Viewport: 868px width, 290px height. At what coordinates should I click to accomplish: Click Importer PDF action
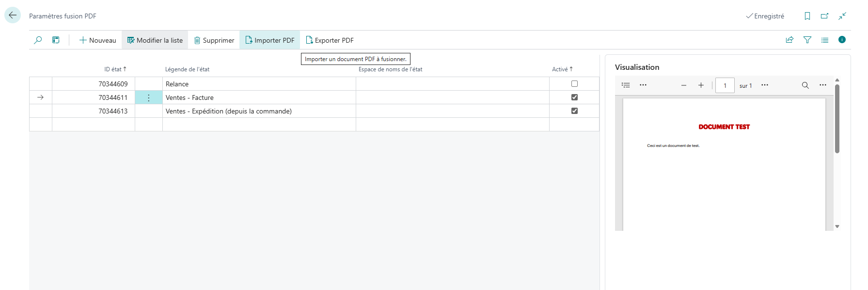click(x=270, y=40)
